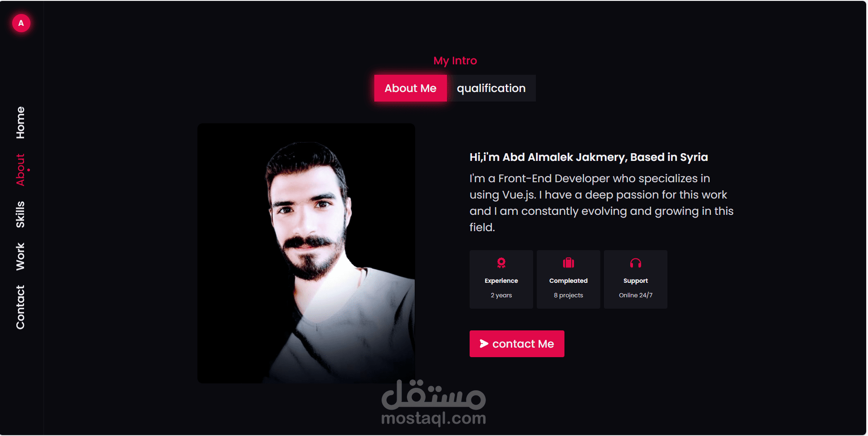
Task: Click the Experience 2 years card
Action: coord(501,279)
